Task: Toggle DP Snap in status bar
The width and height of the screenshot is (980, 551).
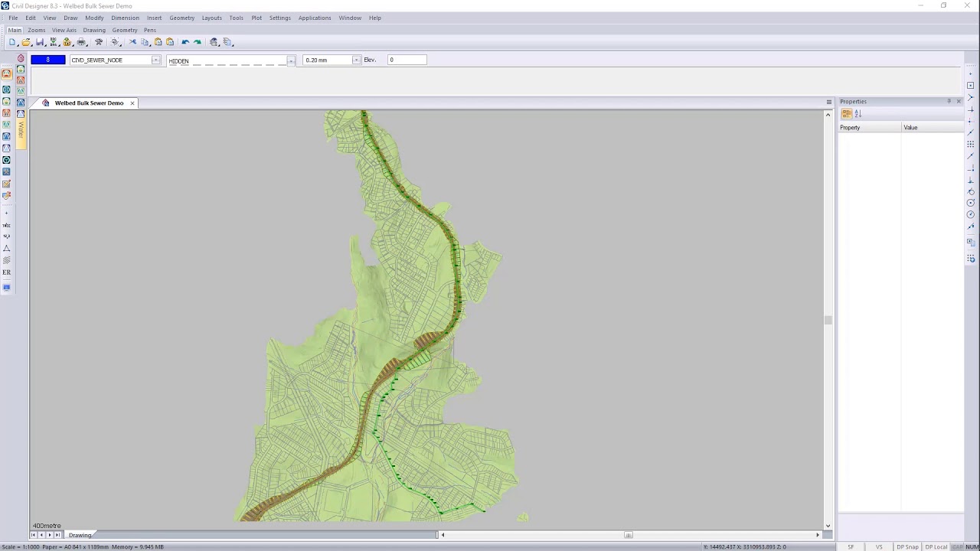Action: click(907, 546)
